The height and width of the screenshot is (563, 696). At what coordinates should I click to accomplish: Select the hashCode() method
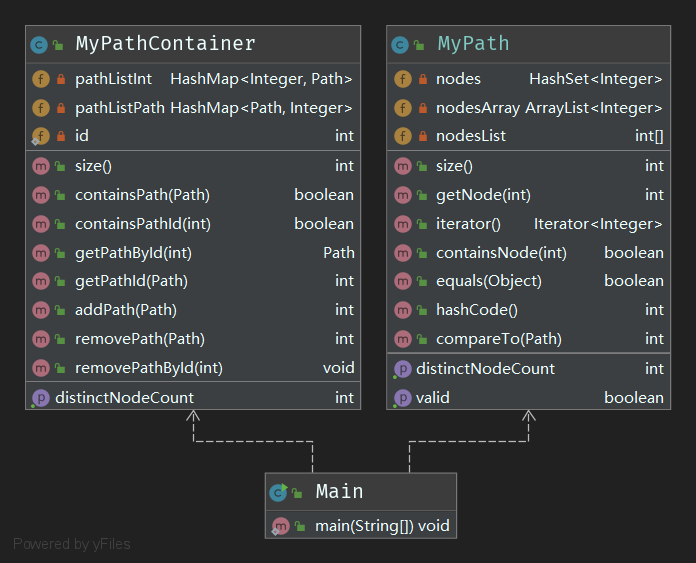[477, 310]
